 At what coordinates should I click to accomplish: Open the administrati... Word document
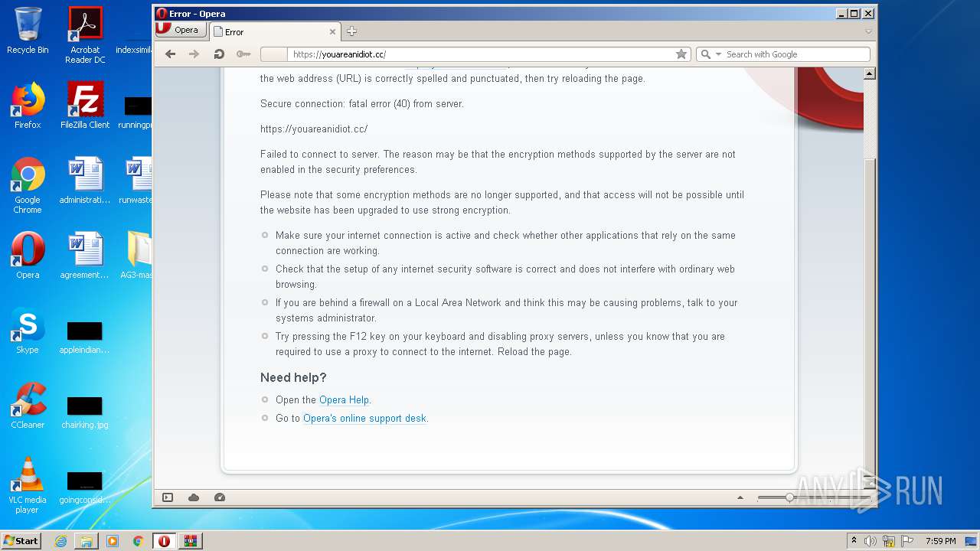pyautogui.click(x=85, y=181)
